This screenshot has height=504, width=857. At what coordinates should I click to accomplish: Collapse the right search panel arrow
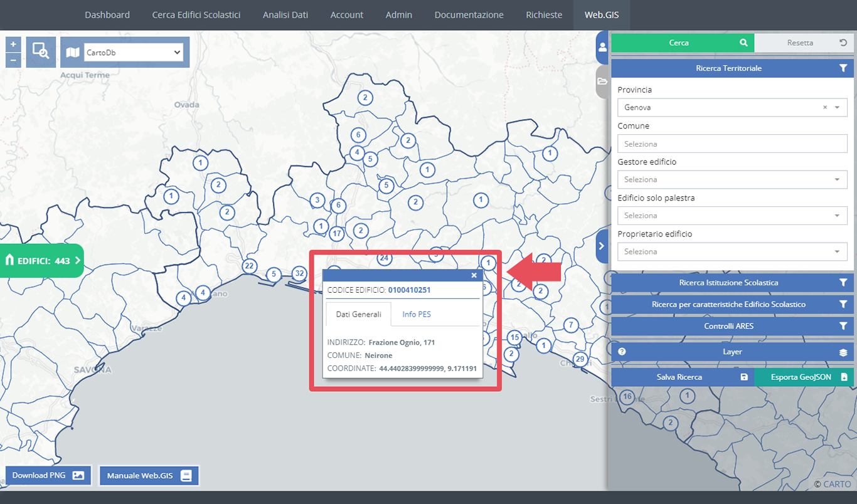(602, 246)
